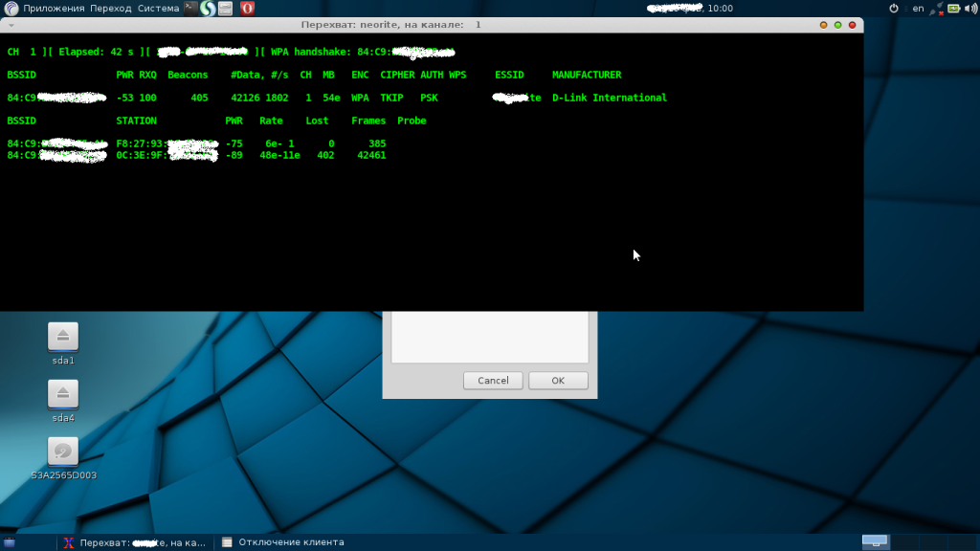Open the terminal launcher on the top panel
The image size is (980, 551).
pyautogui.click(x=191, y=8)
